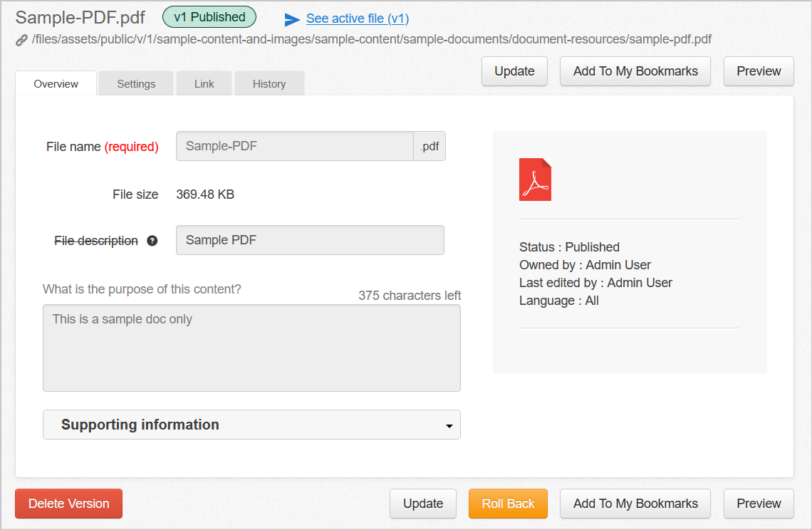
Task: Click the v1 Published status badge
Action: 209,16
